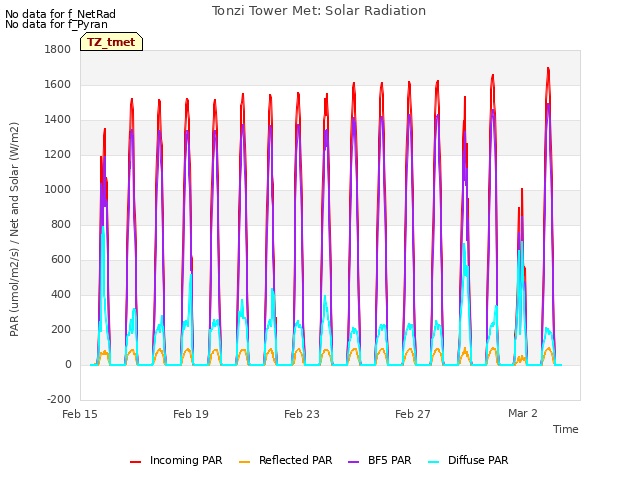Click the 1200 y-axis tick label

(58, 155)
